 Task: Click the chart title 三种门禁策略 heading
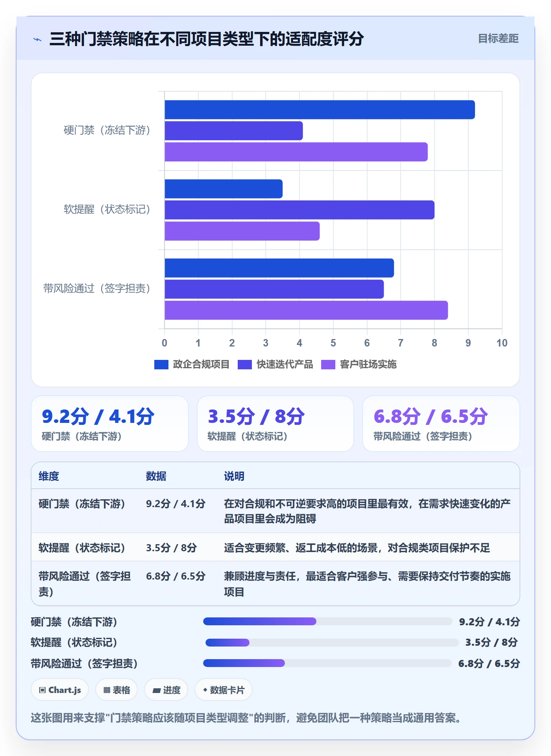click(x=206, y=39)
